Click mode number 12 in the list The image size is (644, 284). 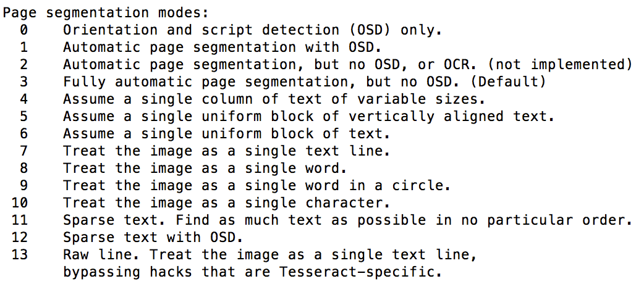click(x=20, y=237)
